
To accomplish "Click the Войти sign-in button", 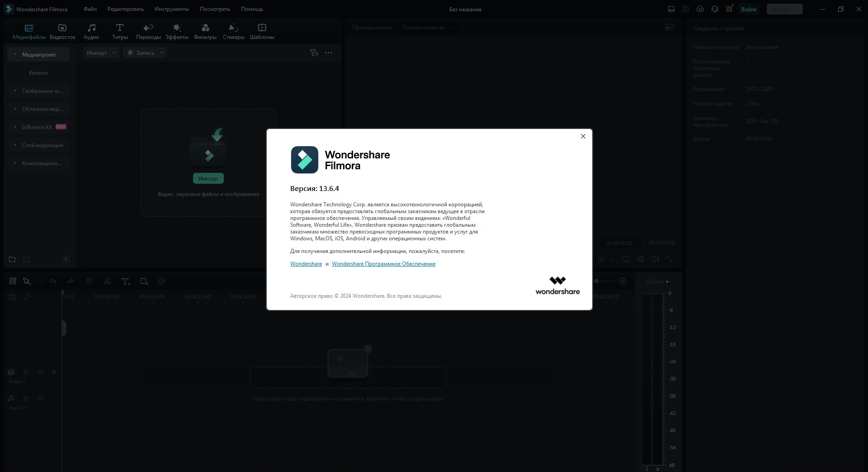I will 749,9.
